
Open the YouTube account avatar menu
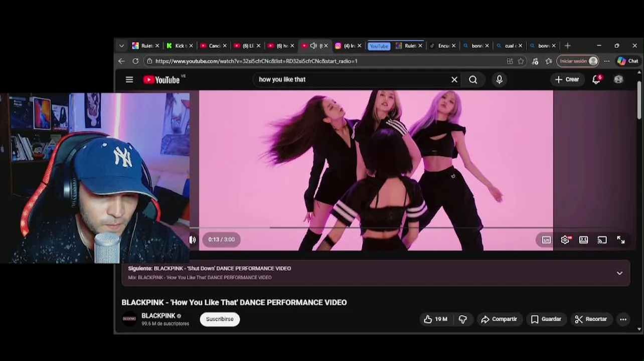click(618, 79)
